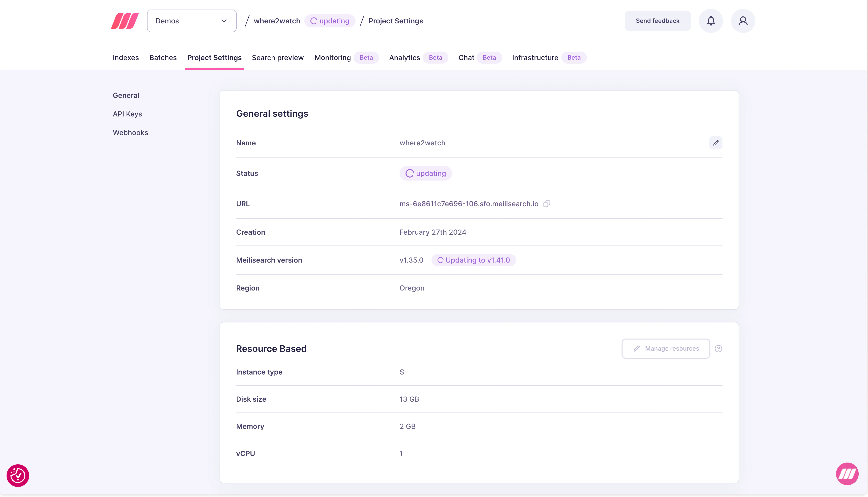Go to Search preview tab
Image resolution: width=868 pixels, height=497 pixels.
click(277, 58)
